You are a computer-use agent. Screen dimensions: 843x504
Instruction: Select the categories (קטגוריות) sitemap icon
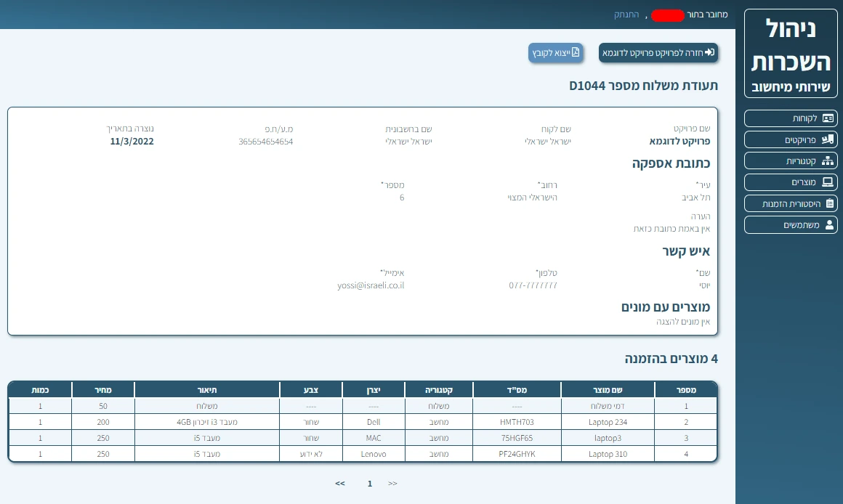coord(828,161)
